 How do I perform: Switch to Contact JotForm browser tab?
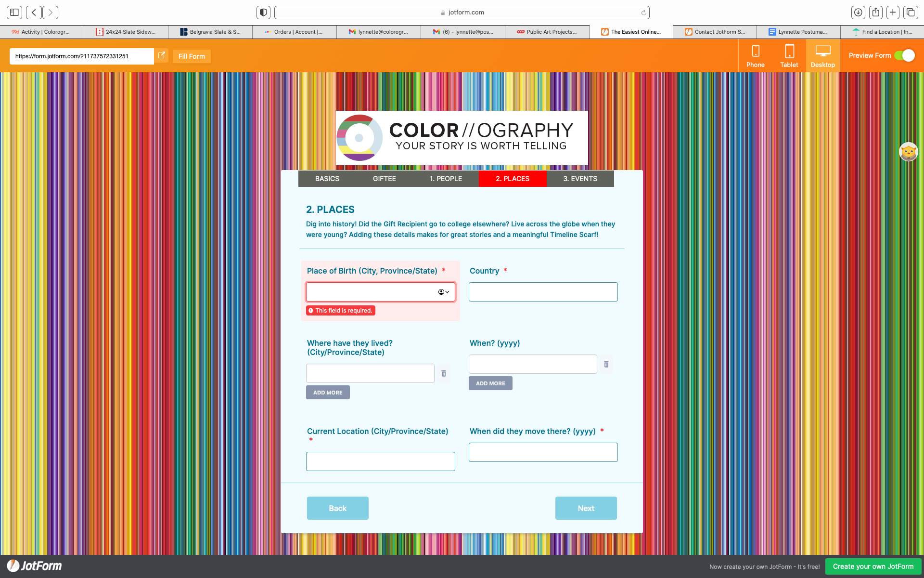pyautogui.click(x=715, y=32)
